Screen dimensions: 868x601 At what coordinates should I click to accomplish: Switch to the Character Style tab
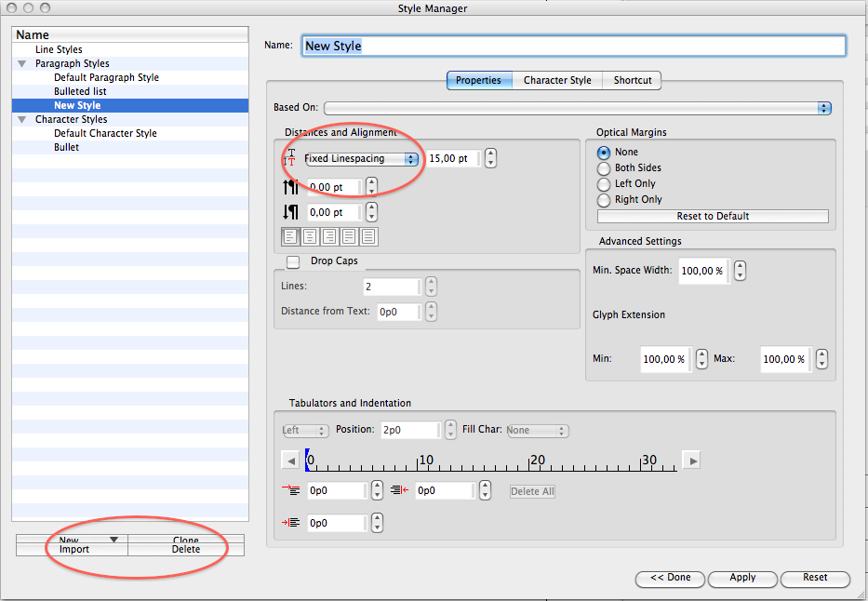[556, 81]
